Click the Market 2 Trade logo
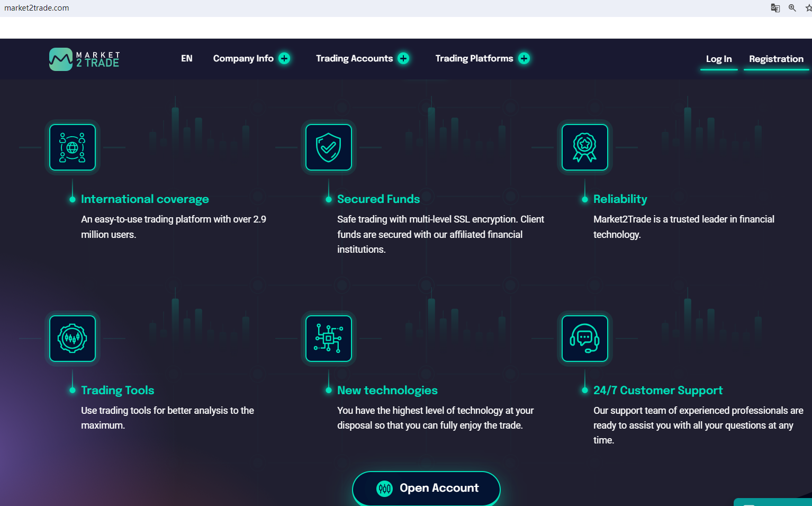Image resolution: width=812 pixels, height=506 pixels. point(85,59)
